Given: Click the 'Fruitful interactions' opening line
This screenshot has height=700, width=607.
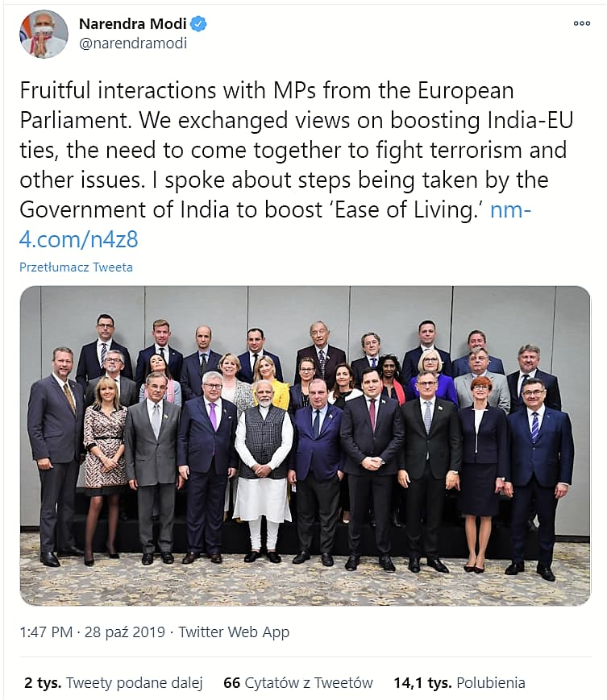Looking at the screenshot, I should pyautogui.click(x=119, y=90).
